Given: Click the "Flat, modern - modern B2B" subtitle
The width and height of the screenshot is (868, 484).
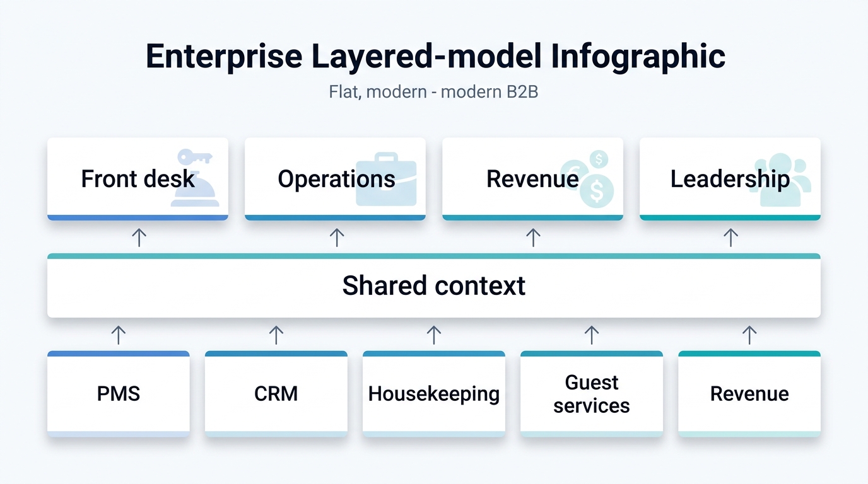Looking at the screenshot, I should (433, 92).
